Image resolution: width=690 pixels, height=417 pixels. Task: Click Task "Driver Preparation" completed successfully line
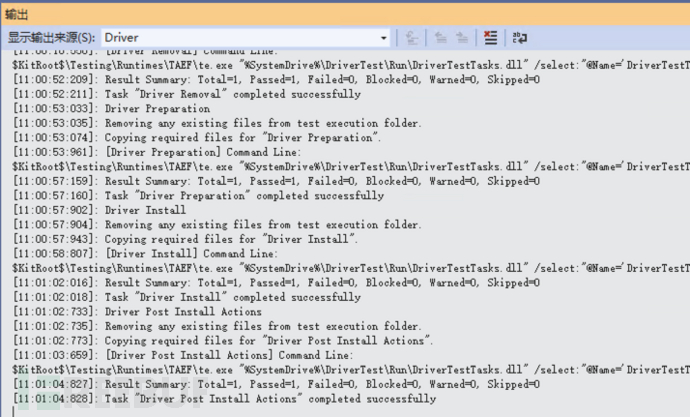tap(198, 196)
